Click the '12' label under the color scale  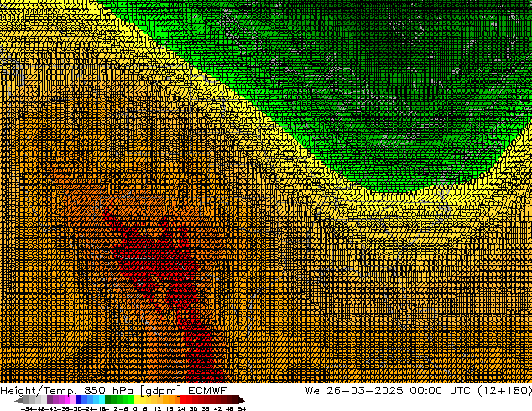pyautogui.click(x=158, y=408)
